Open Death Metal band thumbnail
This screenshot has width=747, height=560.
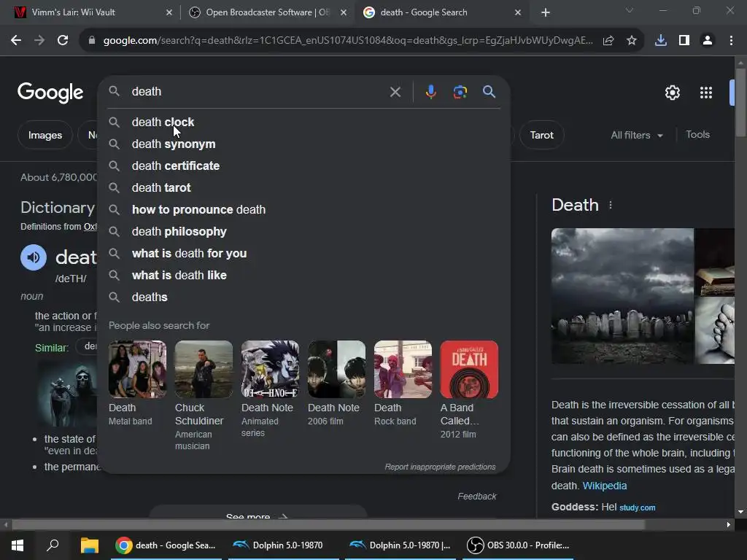(137, 369)
